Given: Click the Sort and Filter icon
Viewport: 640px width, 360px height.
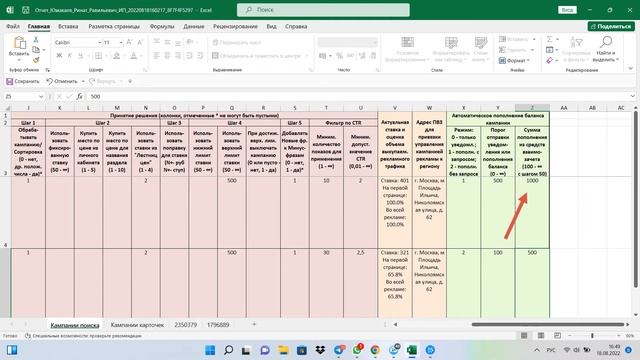Looking at the screenshot, I should (576, 42).
